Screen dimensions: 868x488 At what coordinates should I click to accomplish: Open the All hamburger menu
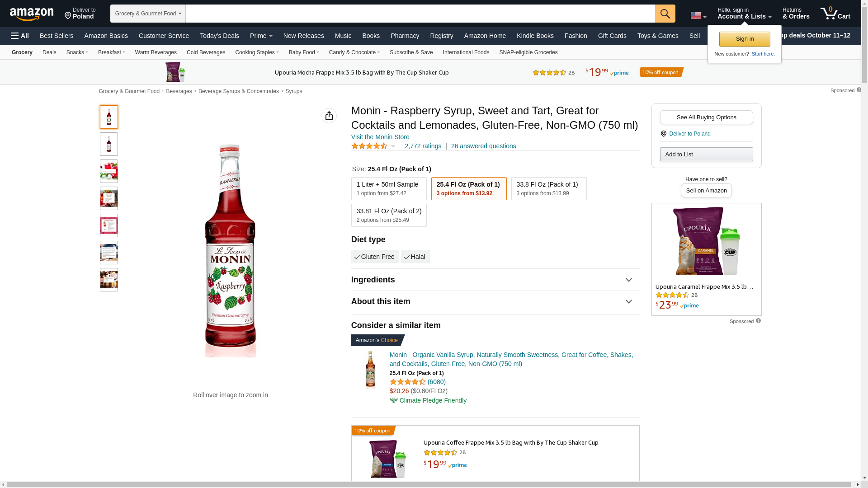20,36
